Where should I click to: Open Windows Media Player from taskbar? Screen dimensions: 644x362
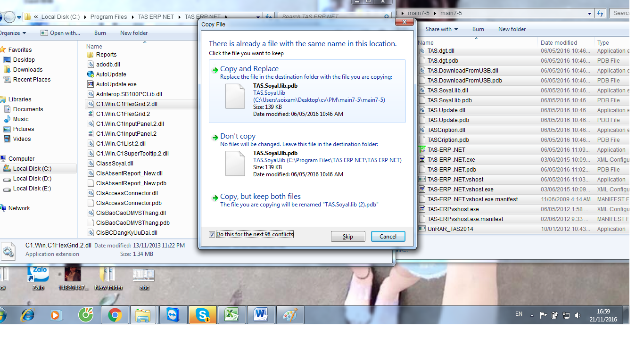click(56, 315)
